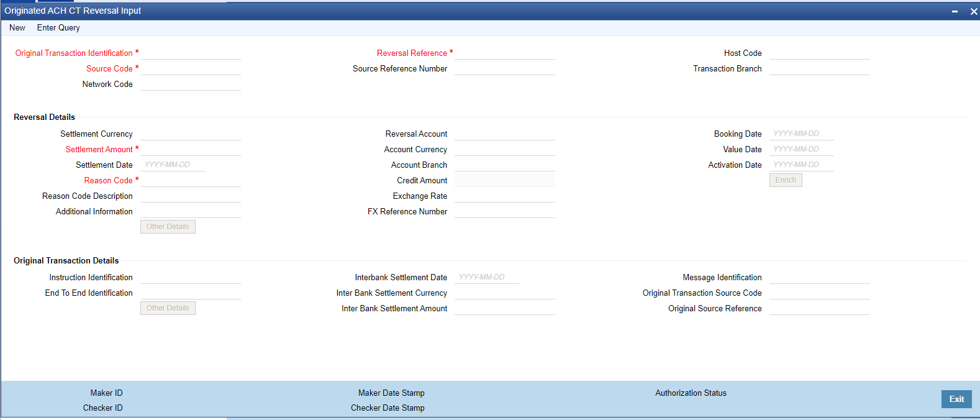
Task: Click the Reversal Details section heading
Action: tap(44, 117)
